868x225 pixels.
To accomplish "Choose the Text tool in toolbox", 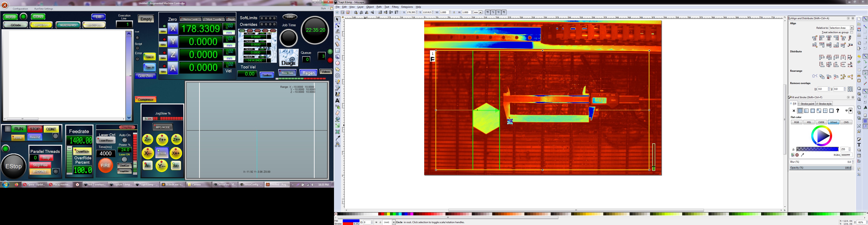I will 337,100.
